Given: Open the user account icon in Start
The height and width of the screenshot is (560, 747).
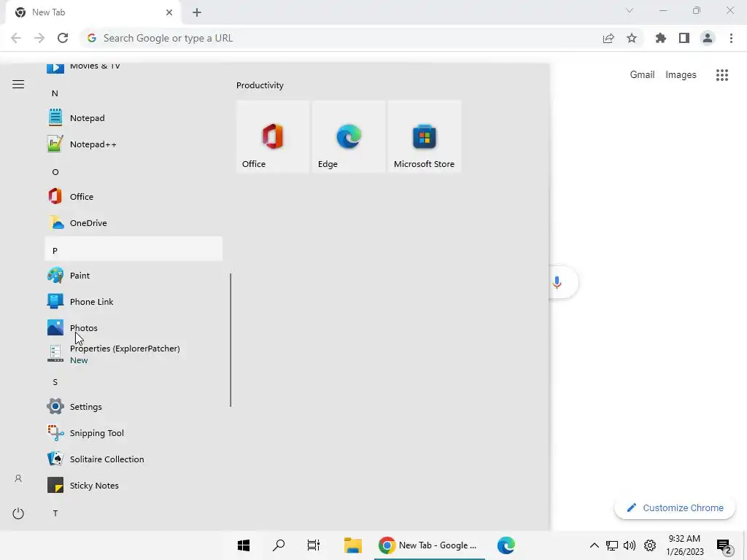Looking at the screenshot, I should click(18, 478).
